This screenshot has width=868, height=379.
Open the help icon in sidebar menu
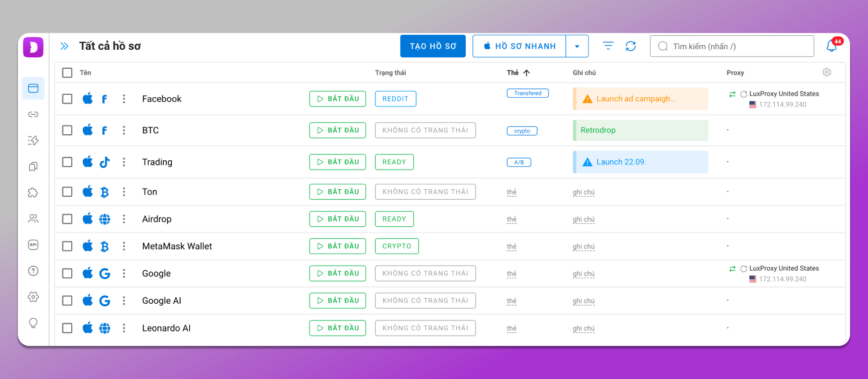(x=33, y=271)
